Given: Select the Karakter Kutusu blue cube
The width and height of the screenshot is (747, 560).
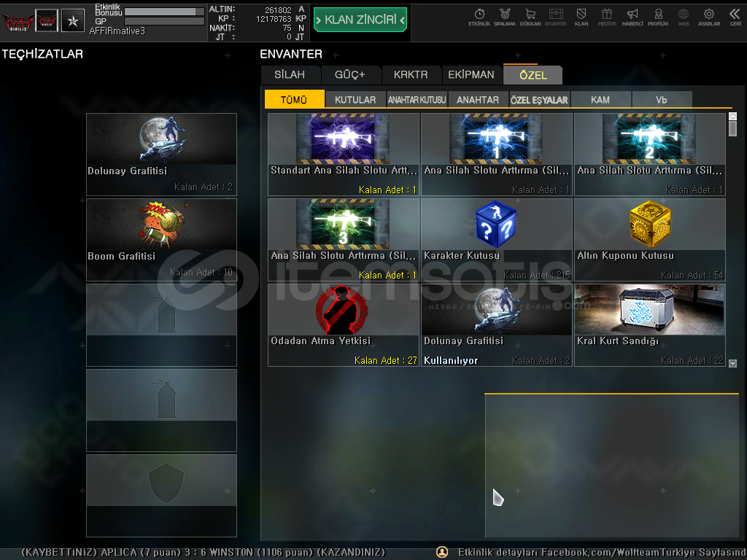Looking at the screenshot, I should coord(496,239).
